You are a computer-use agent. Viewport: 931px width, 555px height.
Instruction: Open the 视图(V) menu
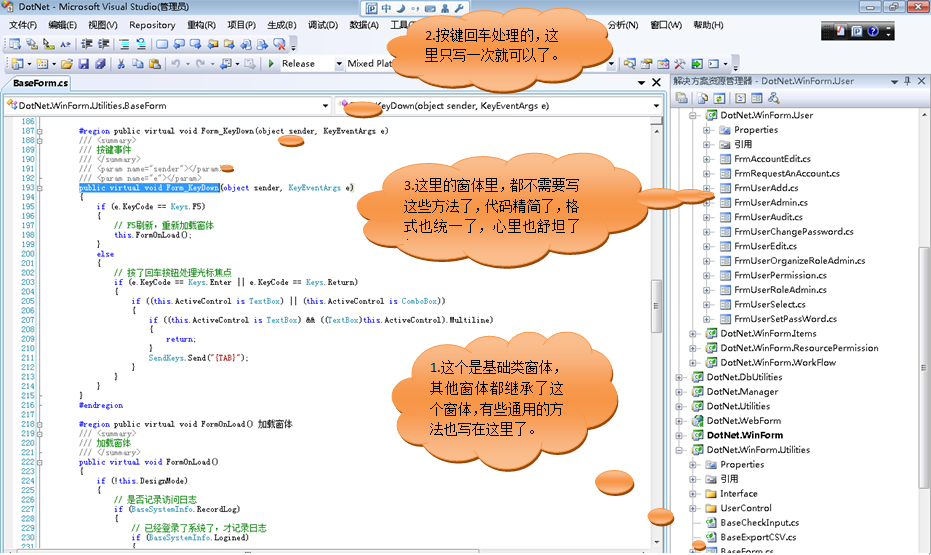click(x=103, y=25)
